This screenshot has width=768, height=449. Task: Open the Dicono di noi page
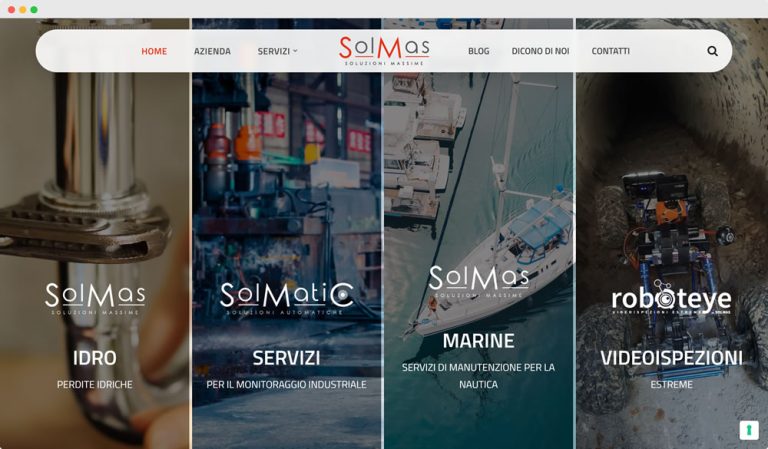(x=540, y=51)
